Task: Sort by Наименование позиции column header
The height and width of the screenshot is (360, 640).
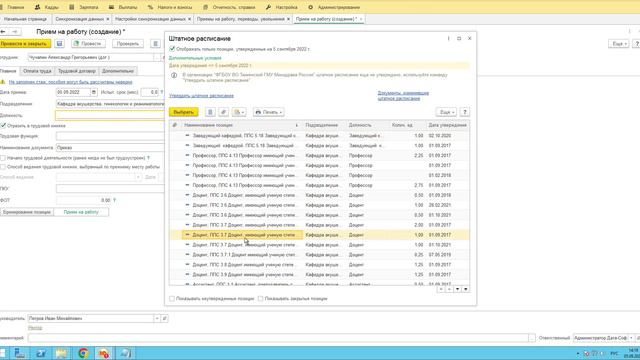Action: [240, 125]
